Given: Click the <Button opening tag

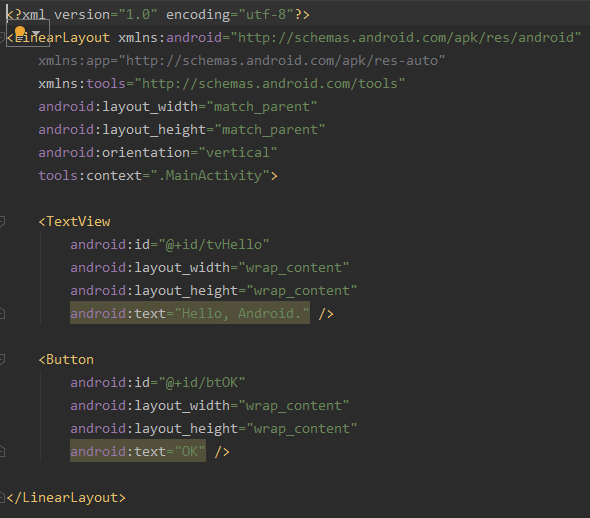Looking at the screenshot, I should [x=66, y=360].
